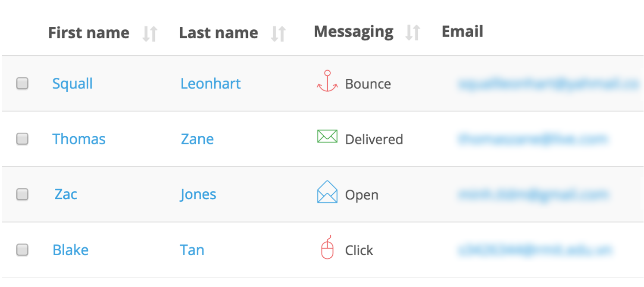Enable the checkbox for Blake Tan

[22, 250]
